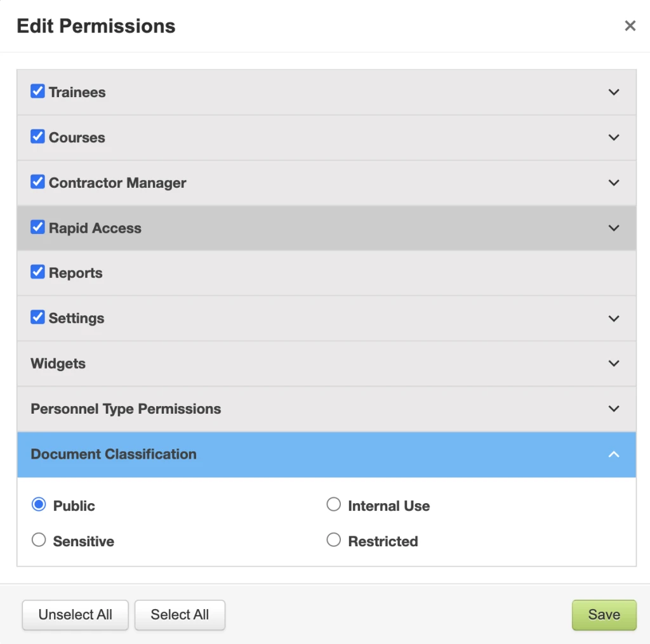Click the Unselect All button
This screenshot has width=650, height=644.
coord(76,615)
